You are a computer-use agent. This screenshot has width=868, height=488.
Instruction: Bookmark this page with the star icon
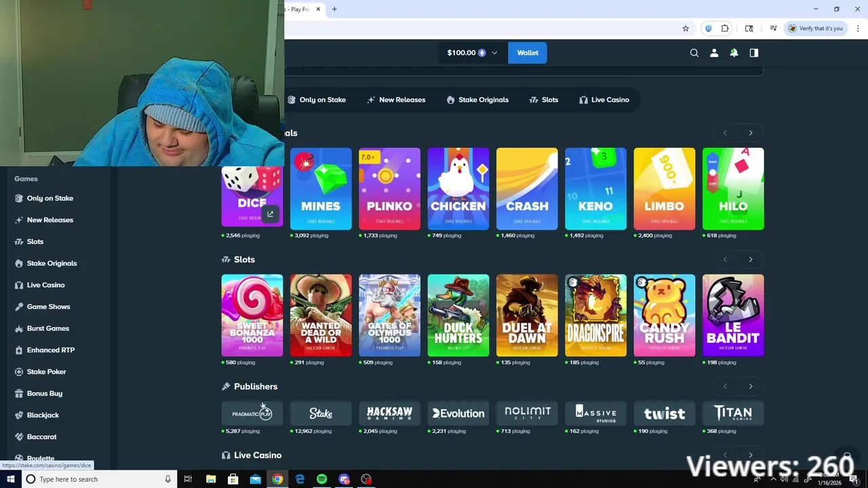[686, 28]
